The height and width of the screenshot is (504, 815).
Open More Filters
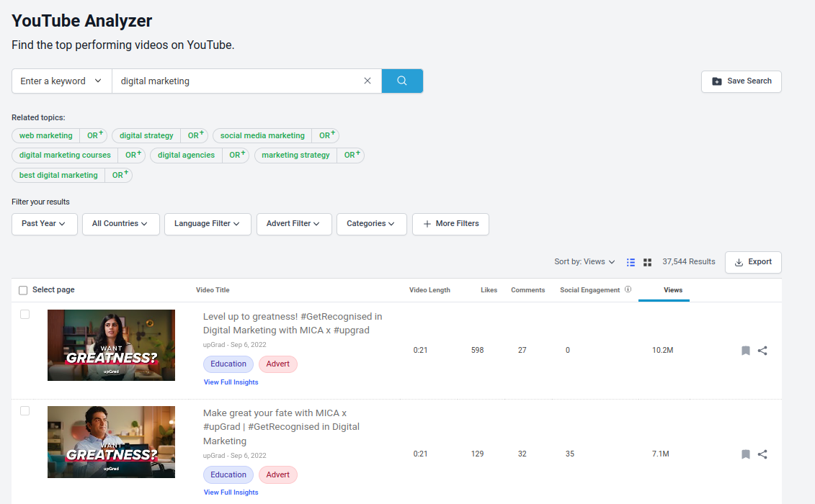[450, 224]
